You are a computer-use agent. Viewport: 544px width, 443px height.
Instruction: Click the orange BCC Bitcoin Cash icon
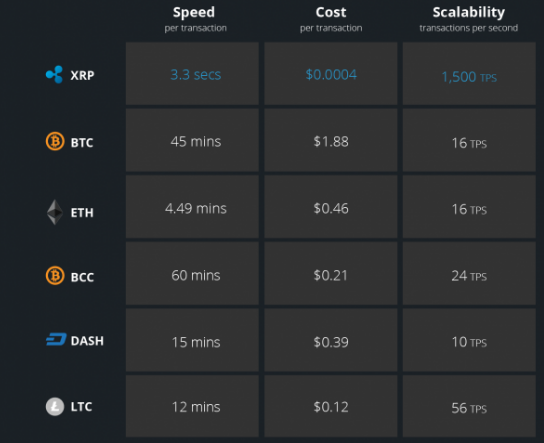coord(55,275)
